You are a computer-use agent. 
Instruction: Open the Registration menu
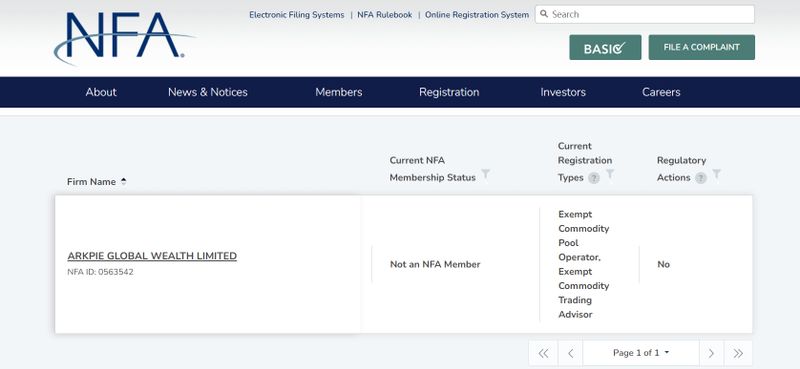coord(449,92)
